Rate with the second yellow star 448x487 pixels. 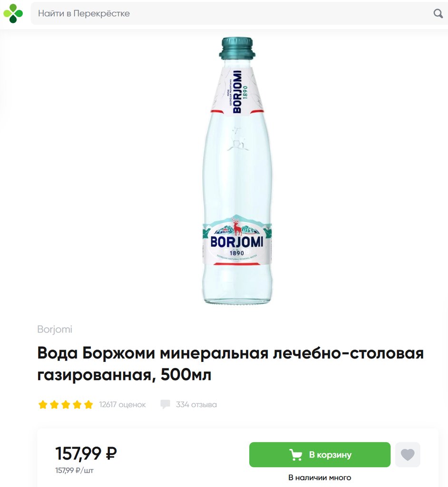point(54,404)
